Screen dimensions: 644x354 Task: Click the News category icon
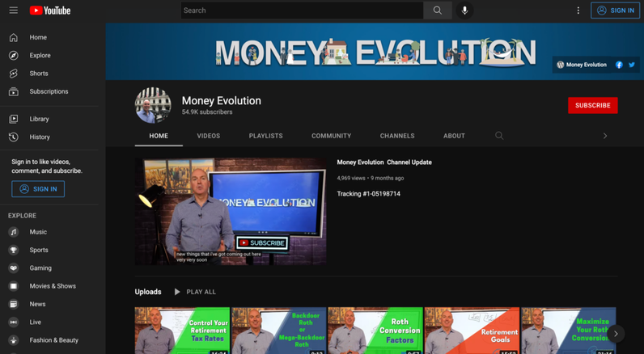[14, 304]
